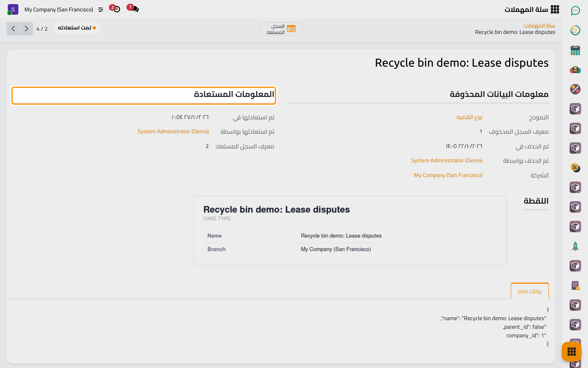Image resolution: width=588 pixels, height=368 pixels.
Task: Open the purple round percent-sign app icon
Action: [x=575, y=89]
